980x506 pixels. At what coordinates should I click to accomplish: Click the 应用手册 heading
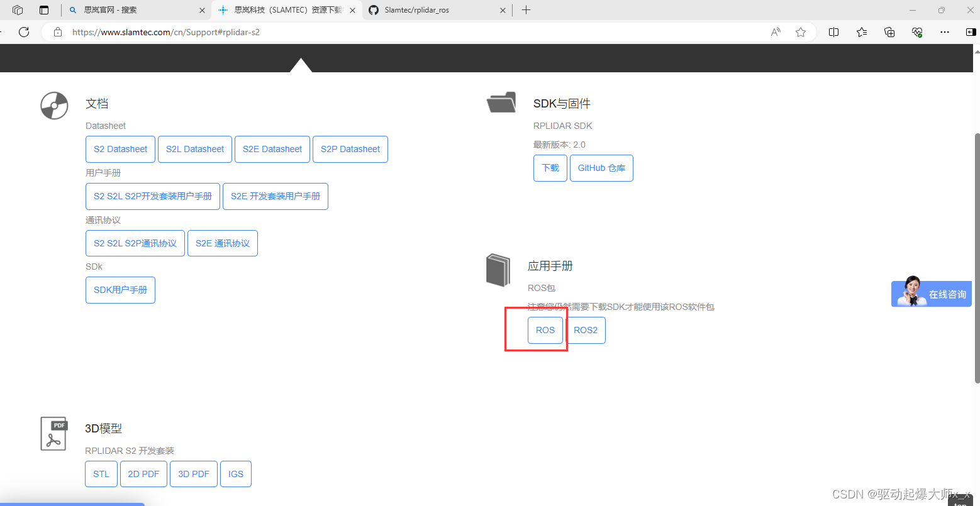tap(550, 266)
